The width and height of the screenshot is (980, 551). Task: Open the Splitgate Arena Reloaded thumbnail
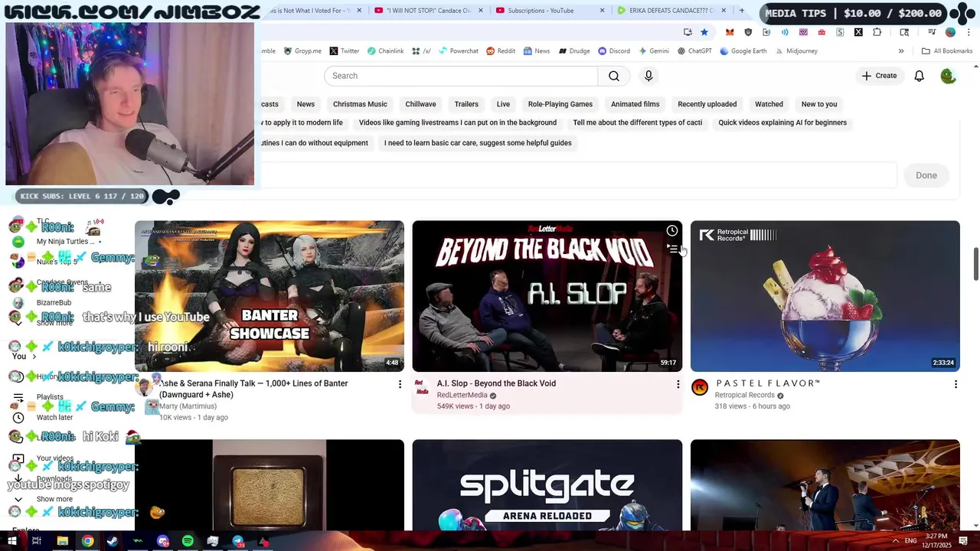[x=547, y=484]
